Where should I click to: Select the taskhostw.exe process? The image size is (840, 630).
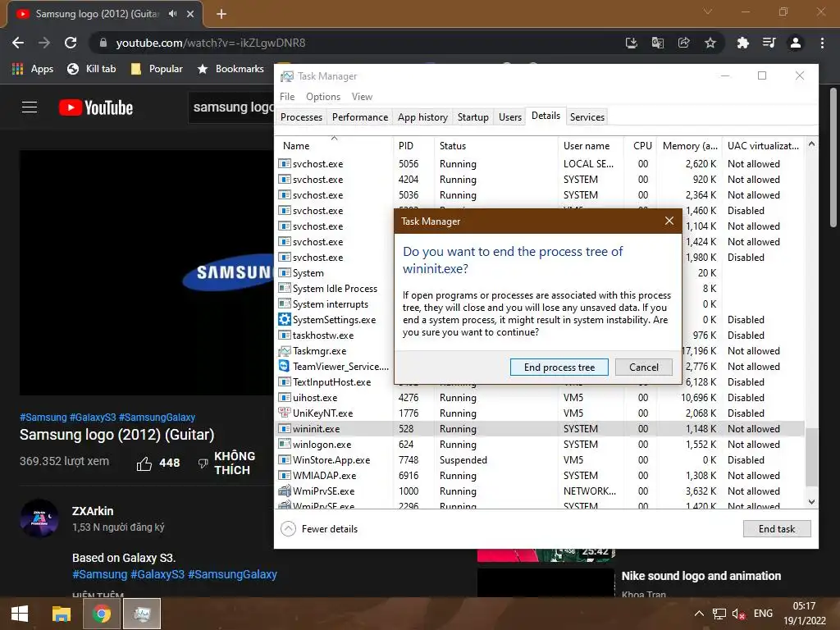click(323, 336)
